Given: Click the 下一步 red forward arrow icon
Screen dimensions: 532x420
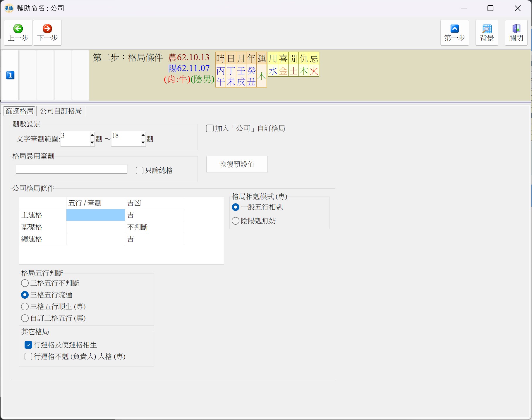Looking at the screenshot, I should tap(47, 29).
